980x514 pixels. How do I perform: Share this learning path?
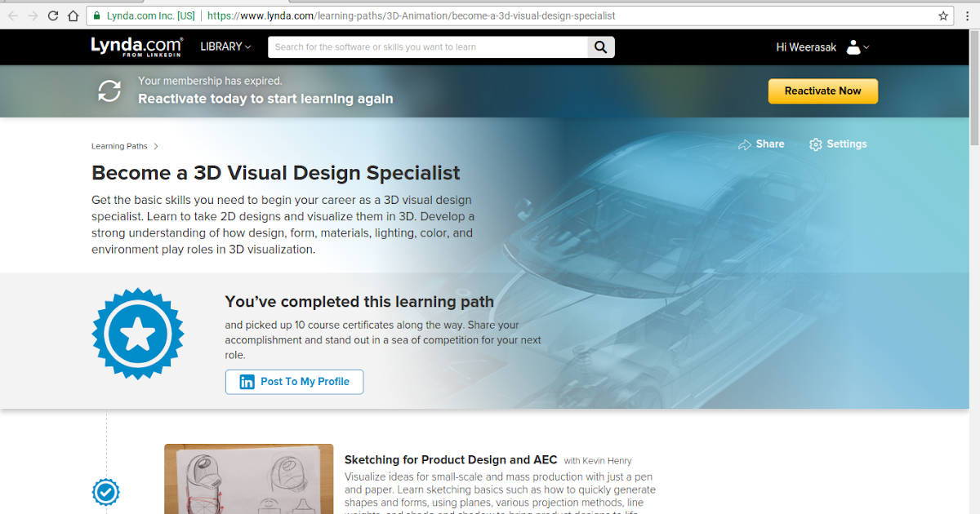point(761,144)
